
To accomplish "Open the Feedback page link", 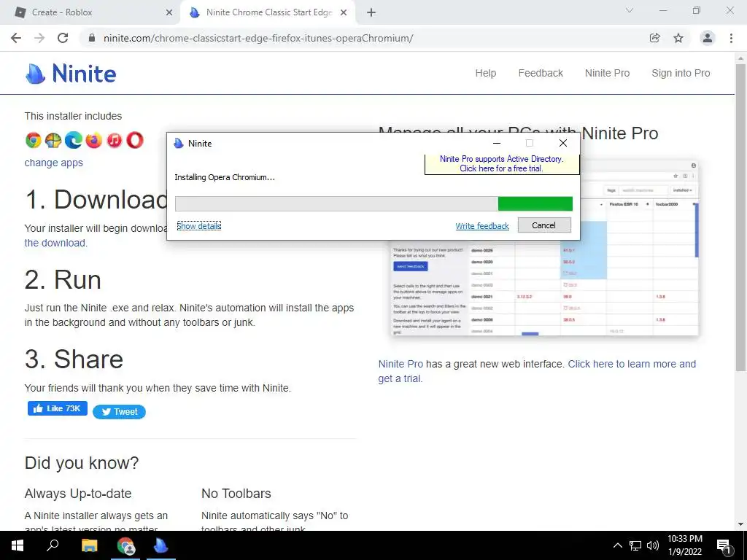I will click(x=541, y=74).
